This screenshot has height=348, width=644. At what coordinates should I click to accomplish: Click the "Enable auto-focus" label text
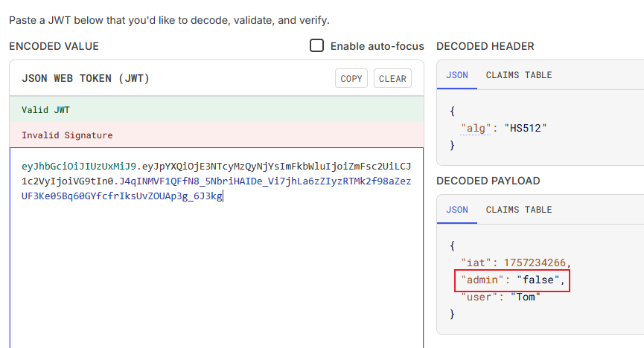377,46
